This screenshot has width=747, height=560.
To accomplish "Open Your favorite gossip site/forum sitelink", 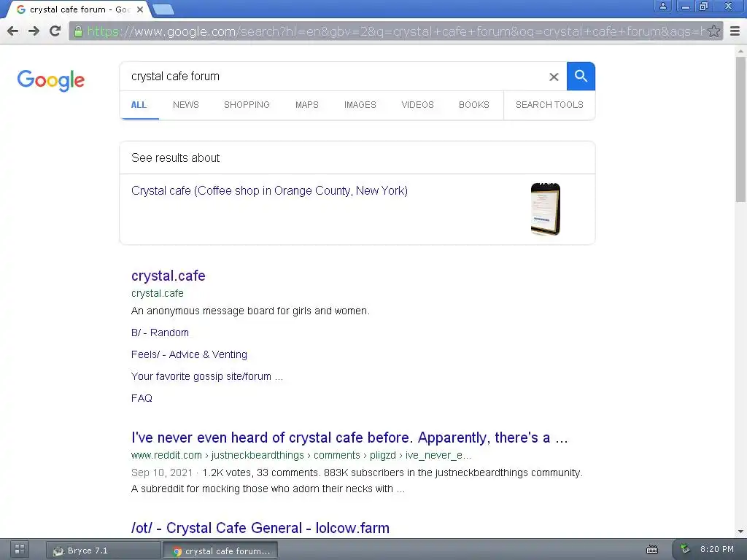I will (206, 377).
